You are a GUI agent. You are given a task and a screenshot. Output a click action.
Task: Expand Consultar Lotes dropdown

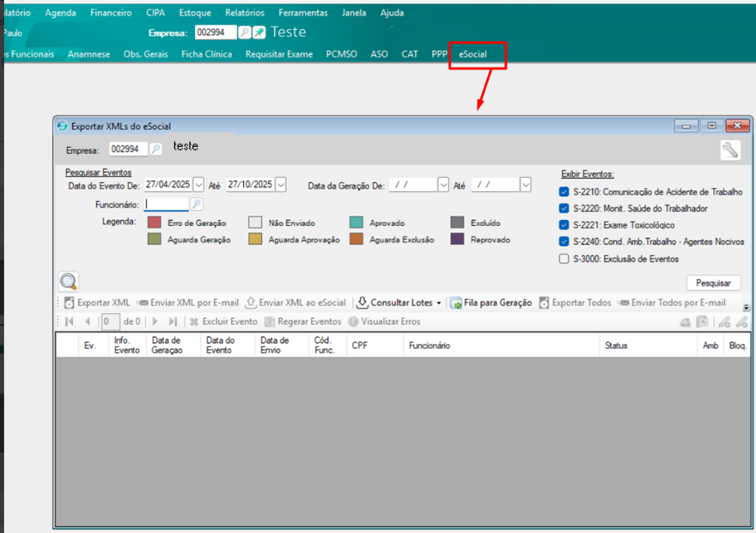439,303
